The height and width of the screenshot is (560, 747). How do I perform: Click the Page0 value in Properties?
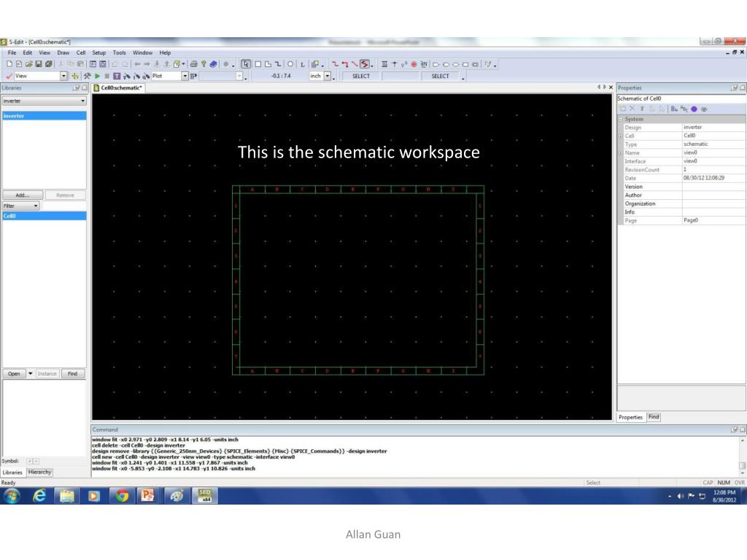pyautogui.click(x=713, y=220)
